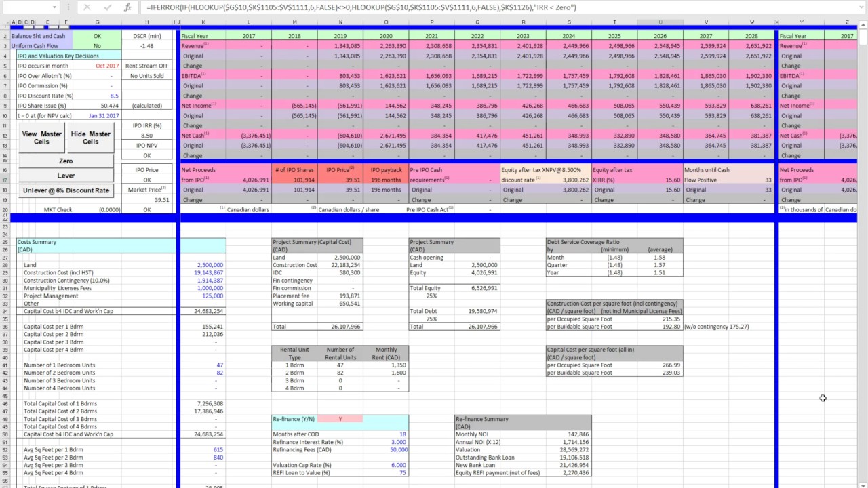Select Construction Contingency value 1,914,387
Viewport: 868px width, 488px height.
tap(203, 281)
